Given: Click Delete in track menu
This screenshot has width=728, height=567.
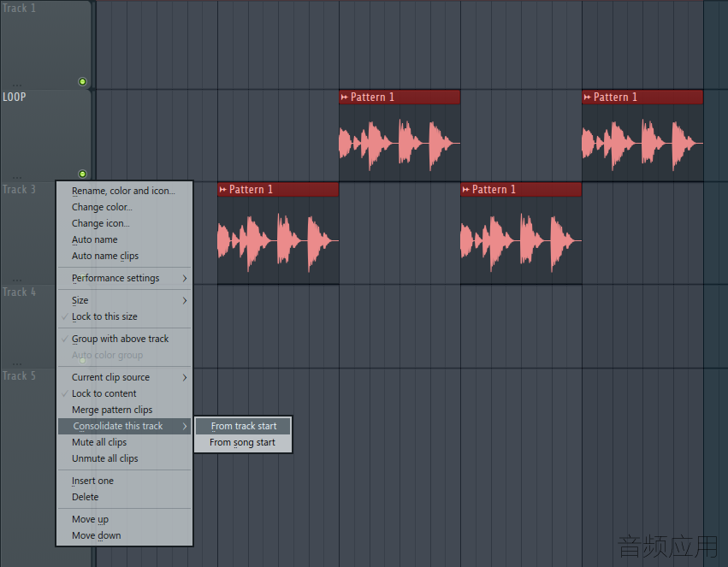Looking at the screenshot, I should 123,497.
